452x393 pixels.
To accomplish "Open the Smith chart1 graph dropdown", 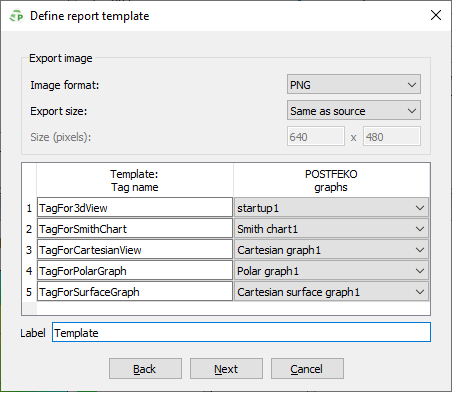I will tap(331, 229).
